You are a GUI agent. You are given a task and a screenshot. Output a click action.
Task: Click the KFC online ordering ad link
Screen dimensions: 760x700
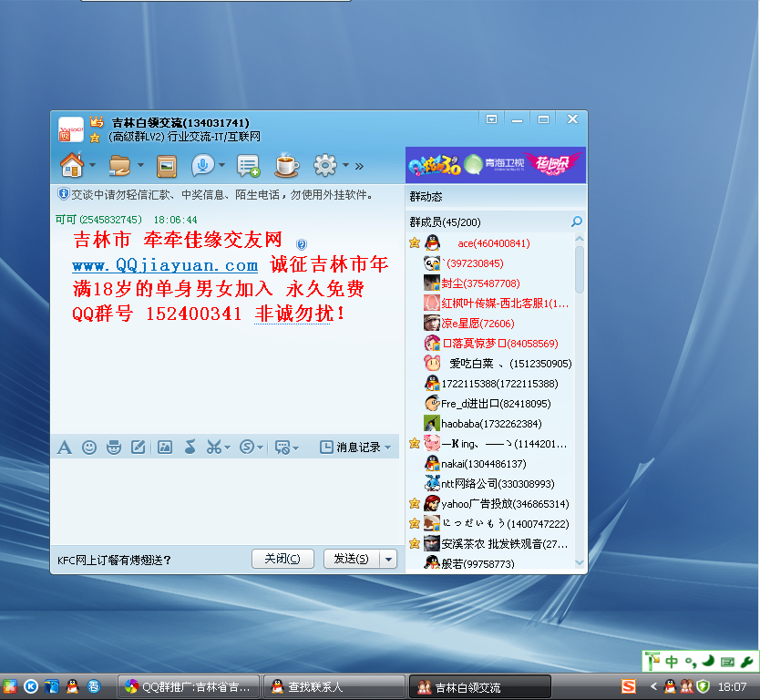point(115,561)
